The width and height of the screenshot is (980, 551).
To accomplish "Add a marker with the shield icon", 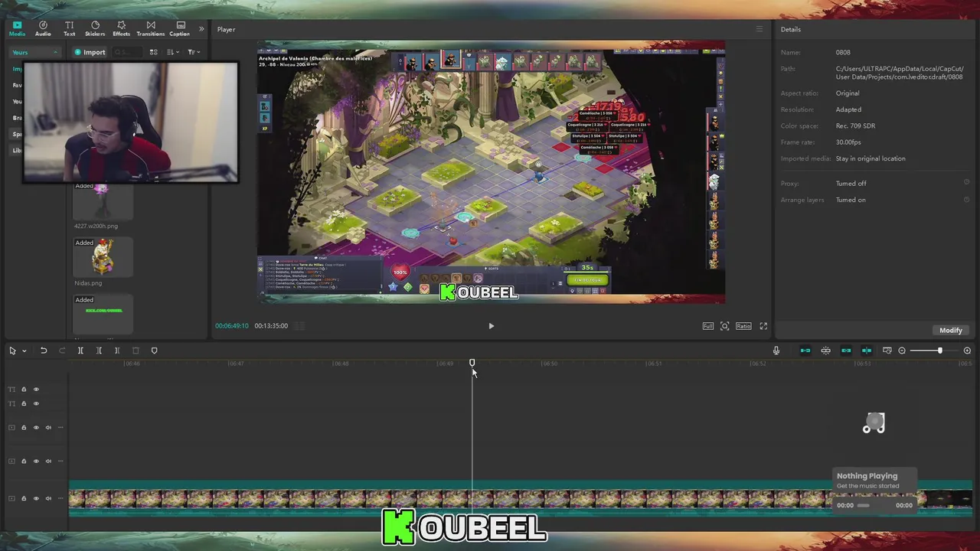I will click(154, 350).
